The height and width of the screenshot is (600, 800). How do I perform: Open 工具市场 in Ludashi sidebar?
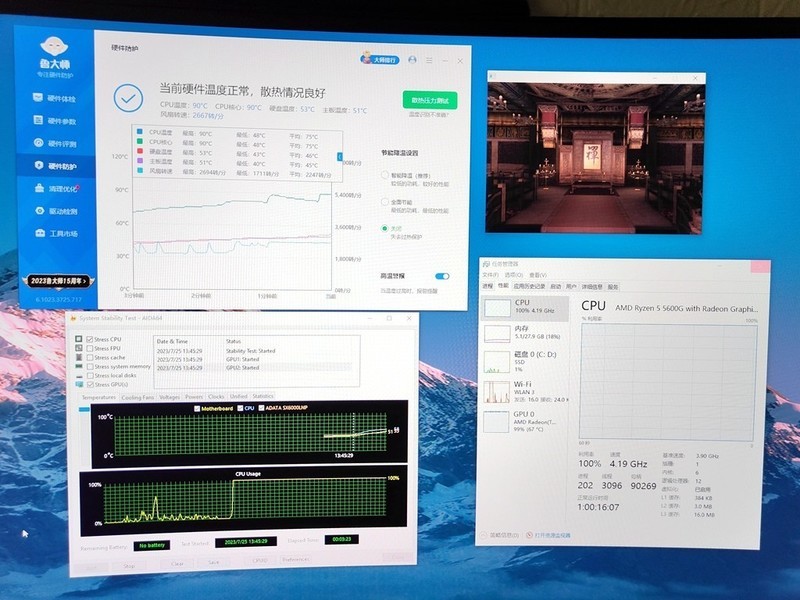pyautogui.click(x=57, y=233)
